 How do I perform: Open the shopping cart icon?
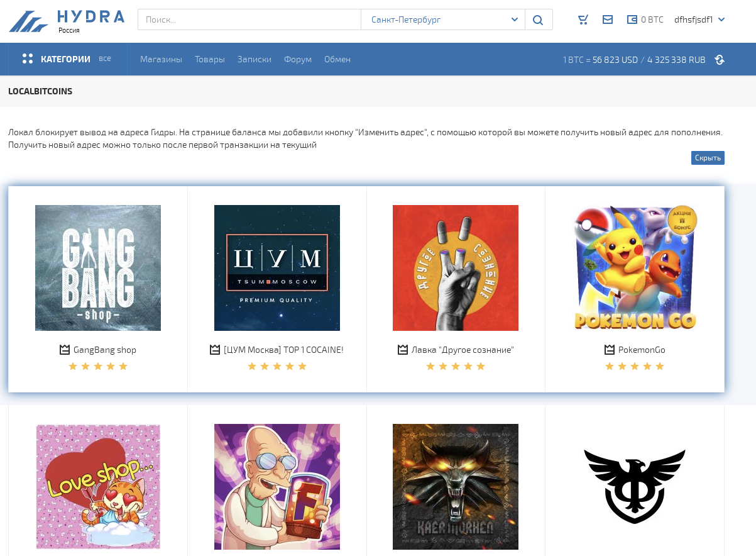coord(583,19)
